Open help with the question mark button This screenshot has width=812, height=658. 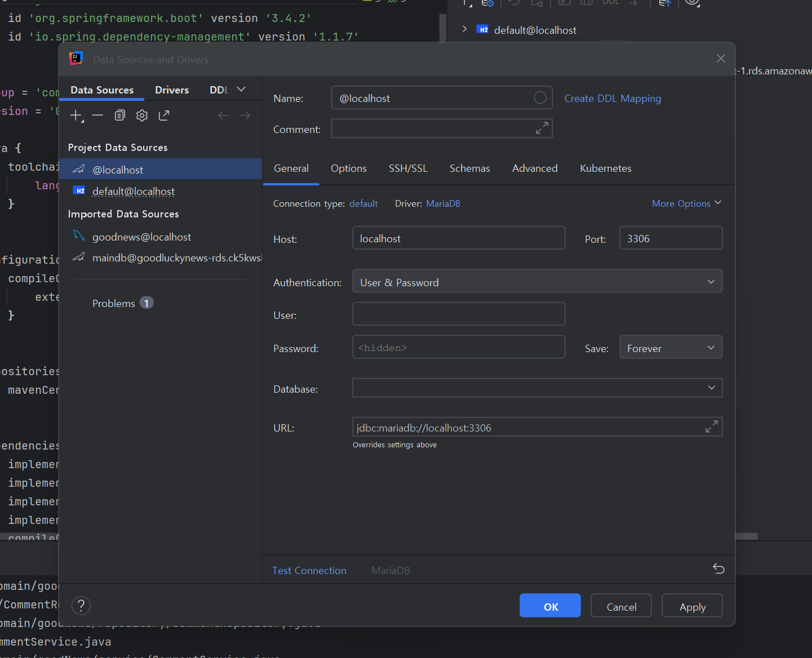[x=81, y=606]
